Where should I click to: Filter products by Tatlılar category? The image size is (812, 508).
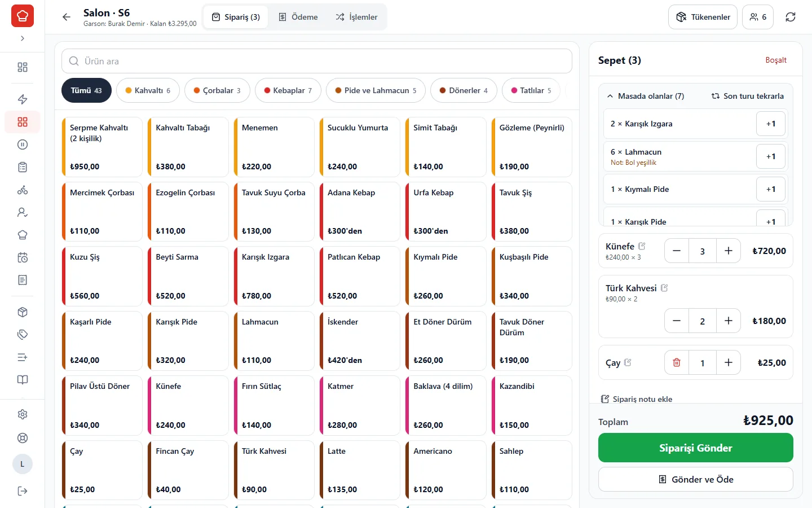coord(531,90)
